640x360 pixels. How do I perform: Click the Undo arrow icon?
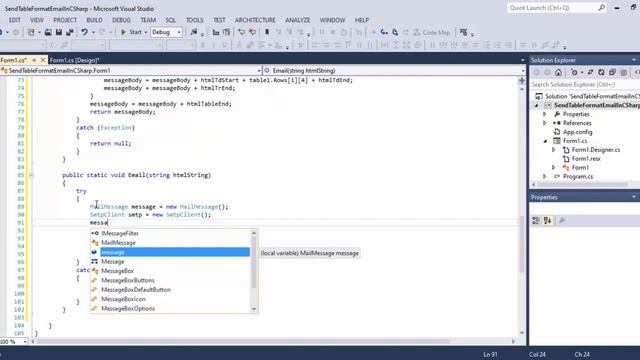[x=84, y=32]
